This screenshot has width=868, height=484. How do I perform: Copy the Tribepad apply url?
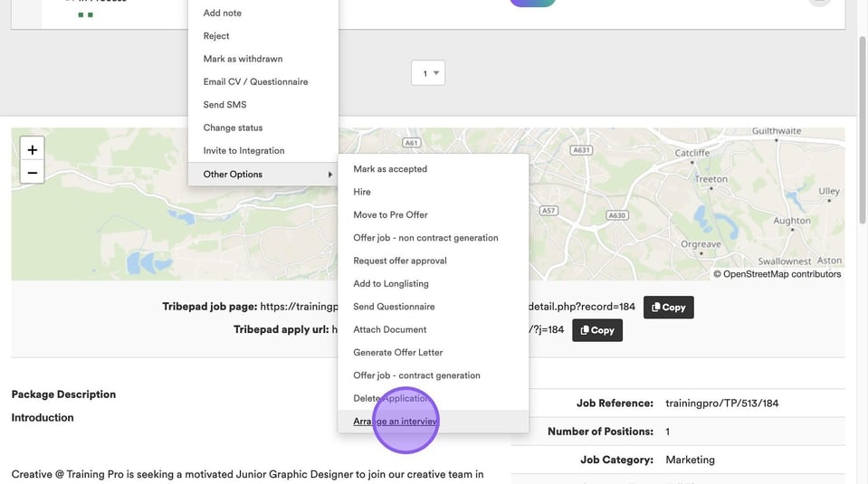click(x=596, y=330)
